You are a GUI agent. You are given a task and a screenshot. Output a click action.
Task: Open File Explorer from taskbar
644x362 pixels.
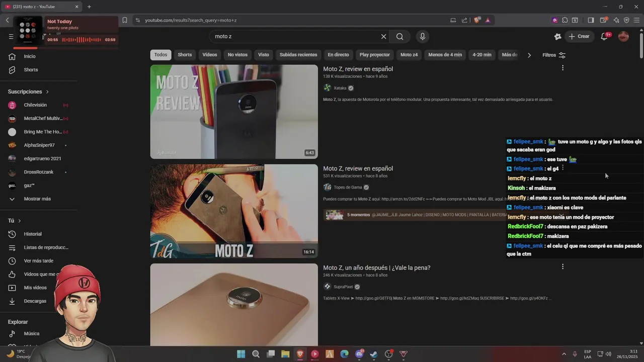click(x=285, y=354)
